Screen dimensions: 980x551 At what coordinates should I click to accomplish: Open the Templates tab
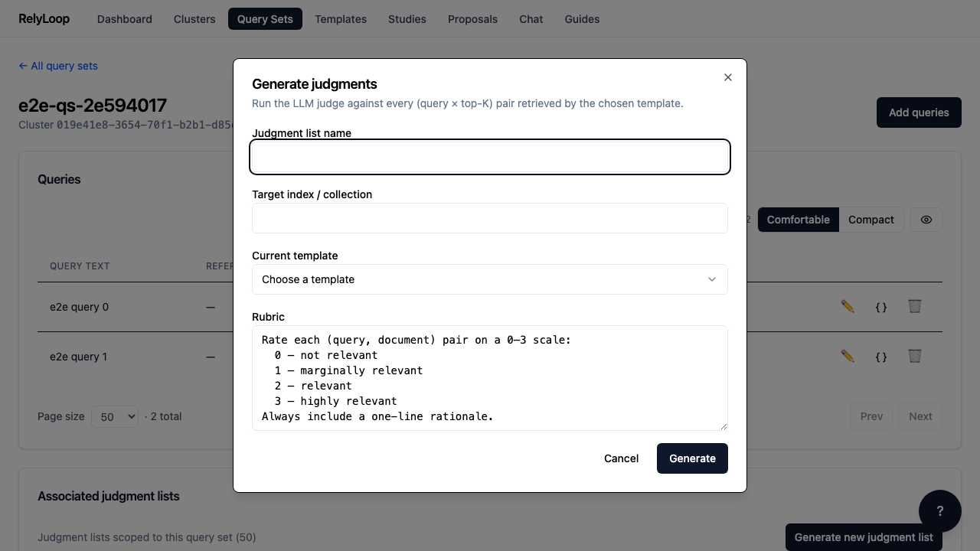(341, 19)
